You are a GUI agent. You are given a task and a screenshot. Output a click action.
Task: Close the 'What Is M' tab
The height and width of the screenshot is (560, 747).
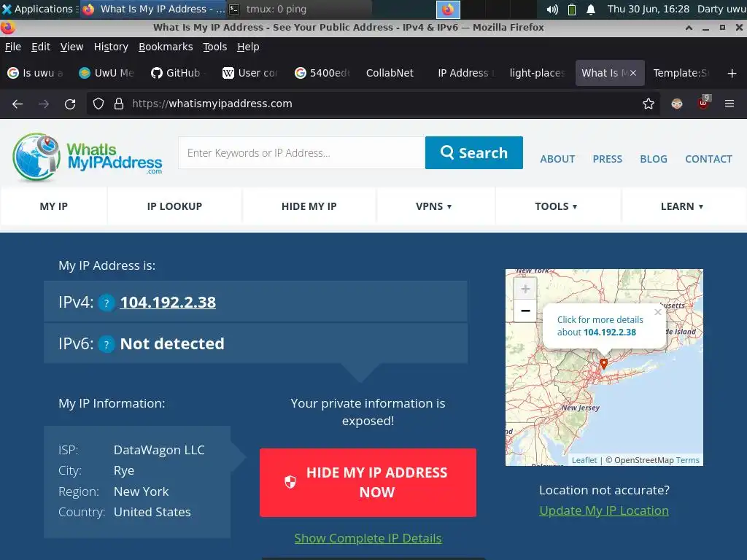click(633, 73)
